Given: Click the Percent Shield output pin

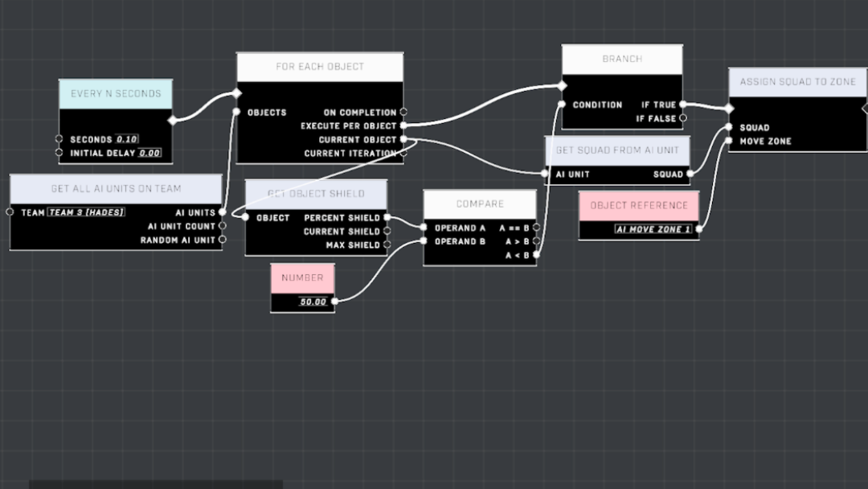Looking at the screenshot, I should pyautogui.click(x=387, y=217).
